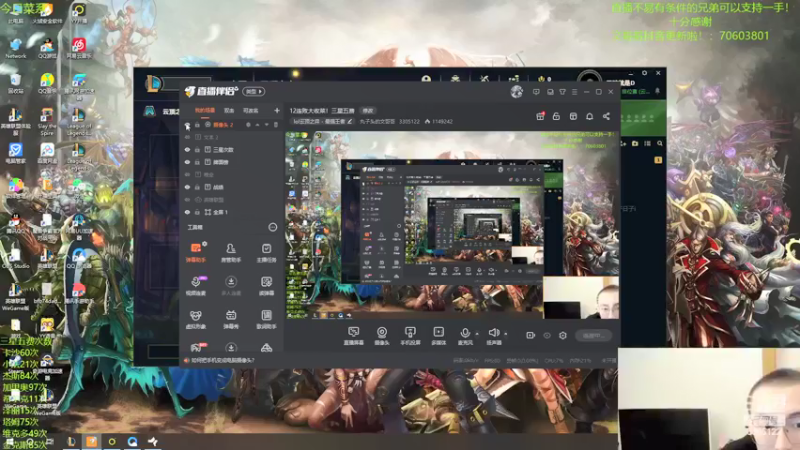Click the record video icon in bottom bar
800x450 pixels.
click(x=531, y=335)
